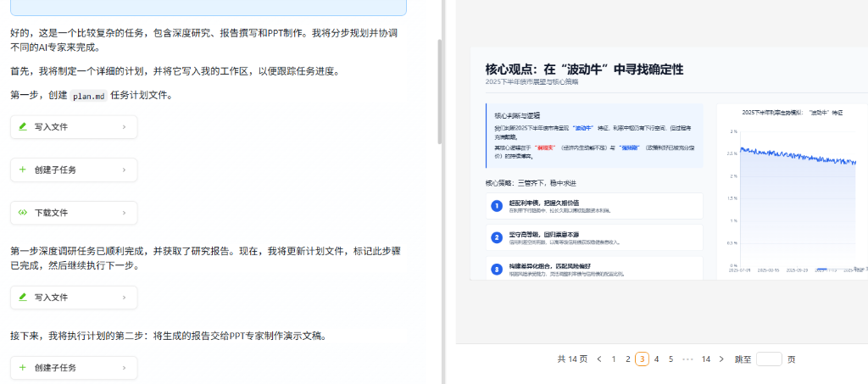Expand the first 写入文件 card using its chevron
The width and height of the screenshot is (868, 384).
click(124, 127)
